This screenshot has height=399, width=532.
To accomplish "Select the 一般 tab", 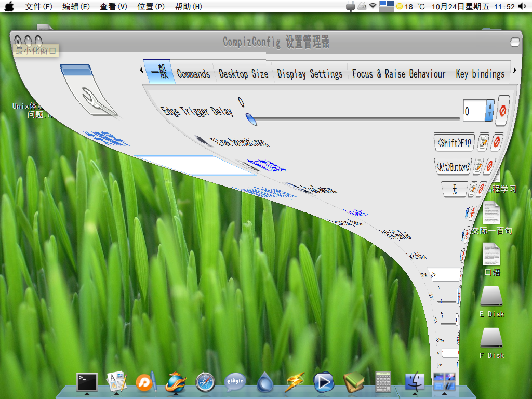I will (x=159, y=72).
